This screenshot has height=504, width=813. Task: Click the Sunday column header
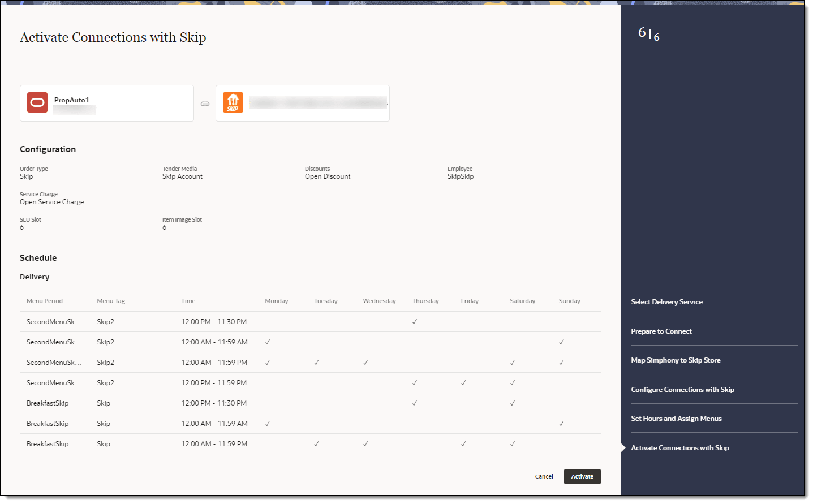[570, 301]
